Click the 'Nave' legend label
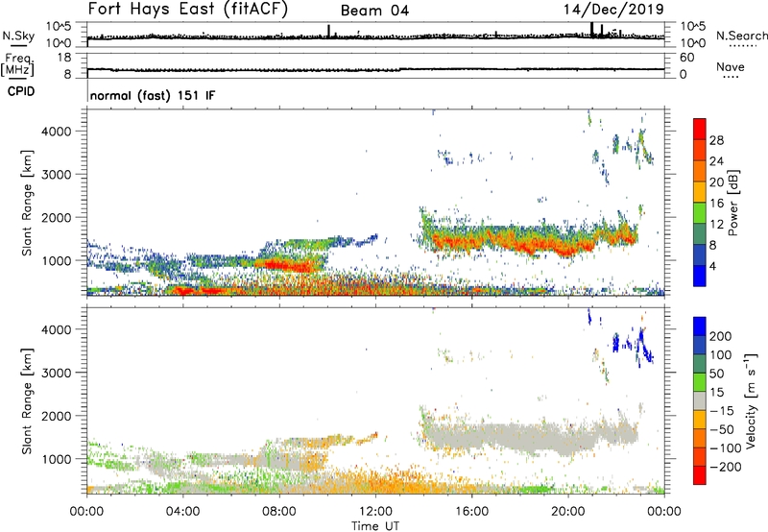Screen dimensions: 768x532 click(731, 66)
